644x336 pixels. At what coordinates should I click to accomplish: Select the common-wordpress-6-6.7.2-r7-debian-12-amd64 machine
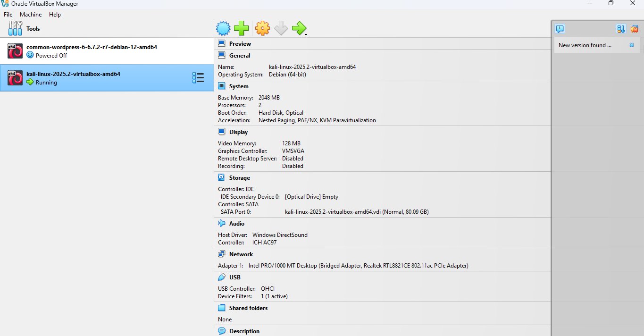[107, 51]
